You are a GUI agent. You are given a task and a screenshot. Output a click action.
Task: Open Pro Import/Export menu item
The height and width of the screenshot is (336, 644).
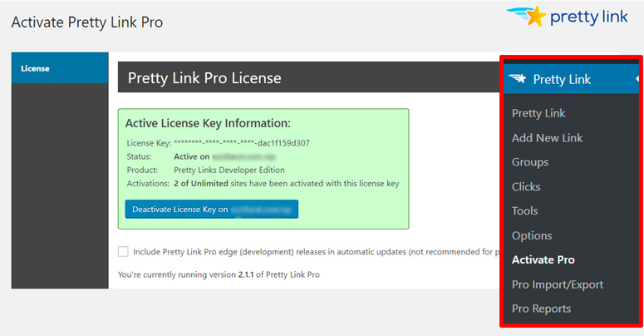[x=558, y=284]
